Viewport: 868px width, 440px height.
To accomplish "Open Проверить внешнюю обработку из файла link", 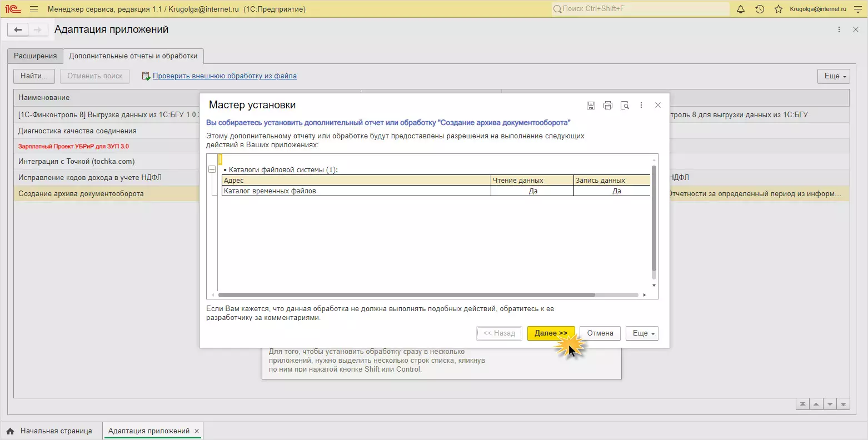I will coord(225,76).
